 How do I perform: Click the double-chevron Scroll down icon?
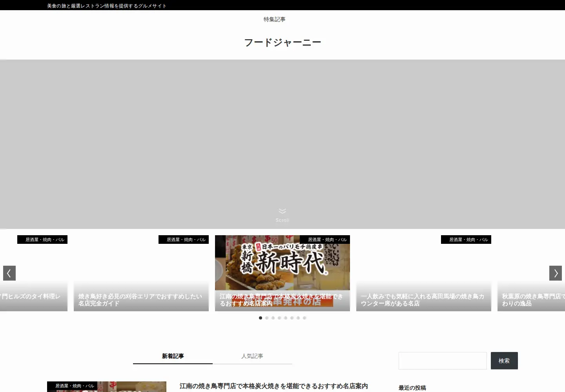point(282,211)
